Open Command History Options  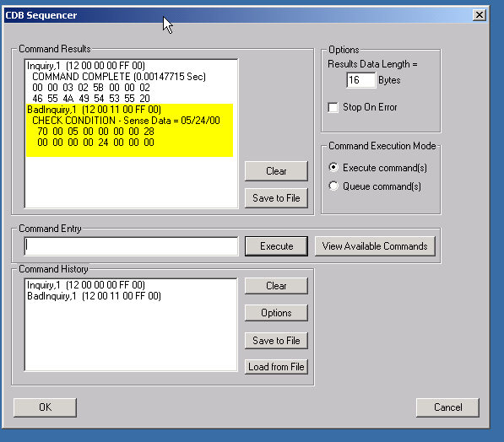[276, 313]
